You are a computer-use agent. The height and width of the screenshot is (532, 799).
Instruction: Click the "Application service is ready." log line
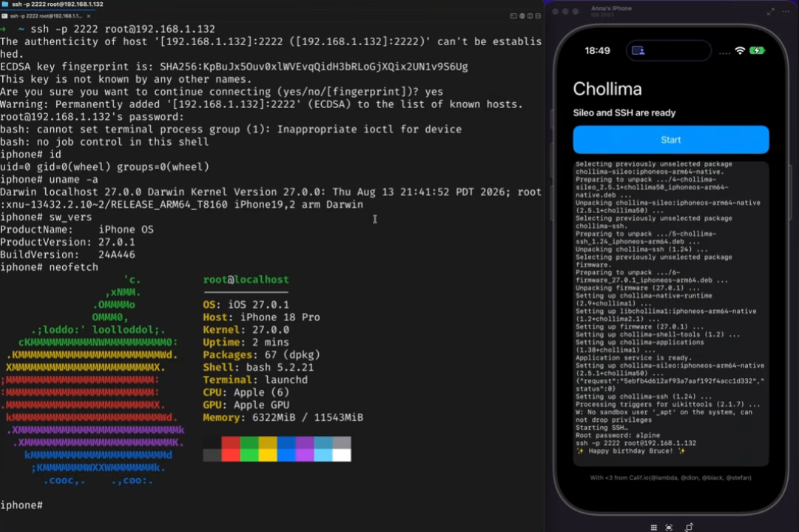pos(633,357)
